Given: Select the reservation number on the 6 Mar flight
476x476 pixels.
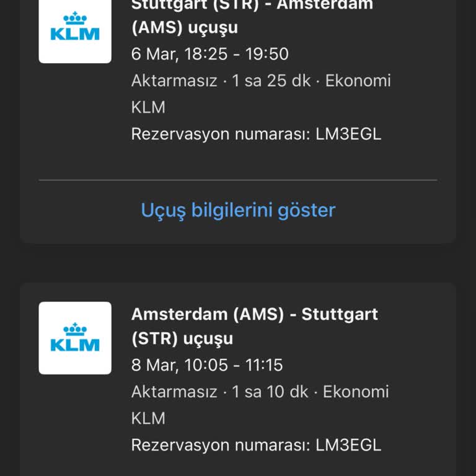Looking at the screenshot, I should click(348, 134).
